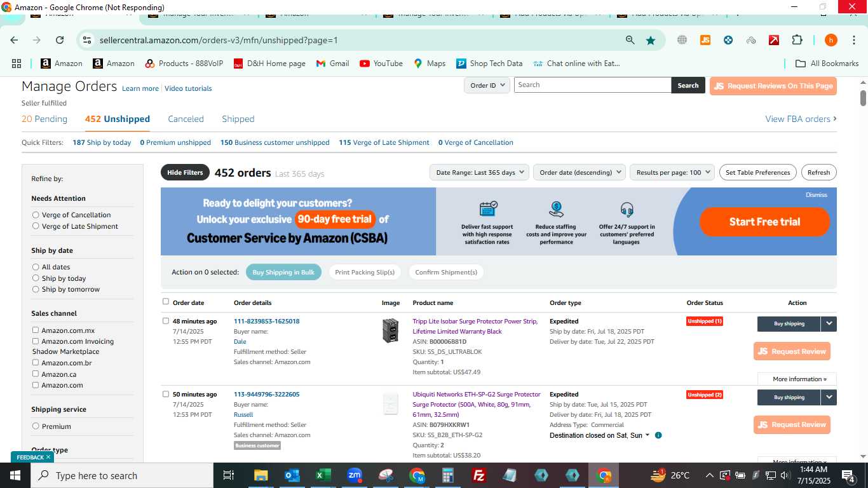Open the YouTube bookmark
The width and height of the screenshot is (868, 488).
pyautogui.click(x=381, y=64)
